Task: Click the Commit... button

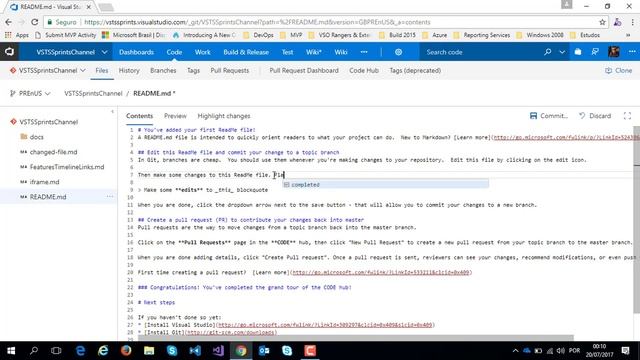Action: pyautogui.click(x=549, y=116)
